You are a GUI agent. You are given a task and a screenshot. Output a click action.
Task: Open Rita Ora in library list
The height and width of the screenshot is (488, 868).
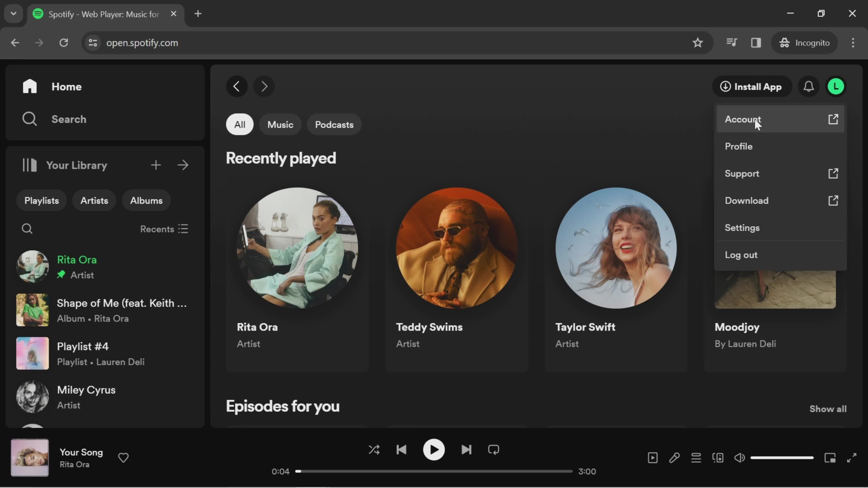click(x=104, y=267)
